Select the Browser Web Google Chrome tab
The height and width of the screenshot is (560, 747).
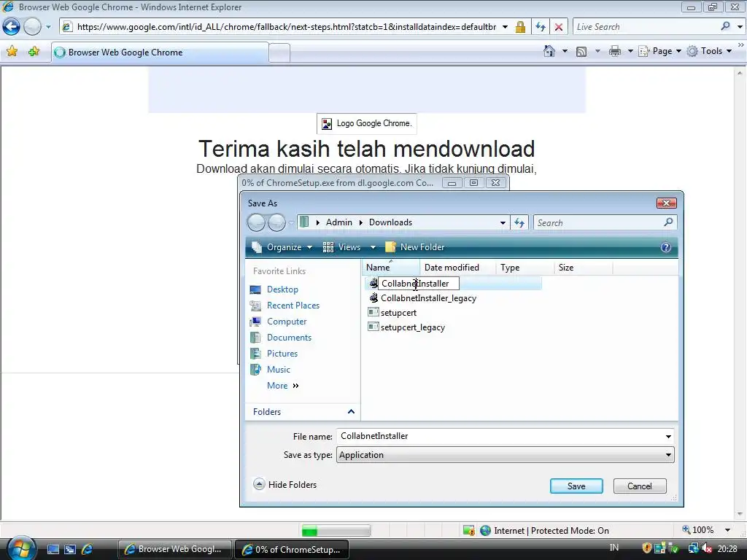tap(160, 52)
